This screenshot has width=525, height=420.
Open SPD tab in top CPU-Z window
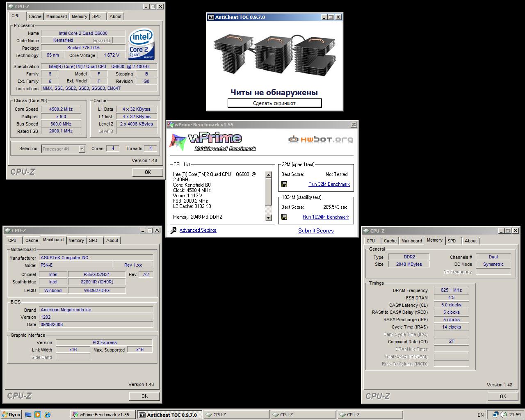click(x=96, y=16)
